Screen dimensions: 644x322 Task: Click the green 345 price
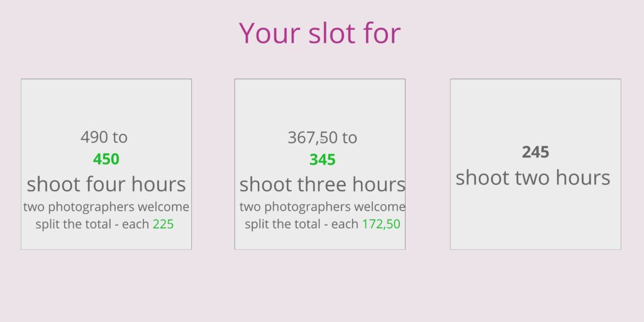(x=323, y=159)
